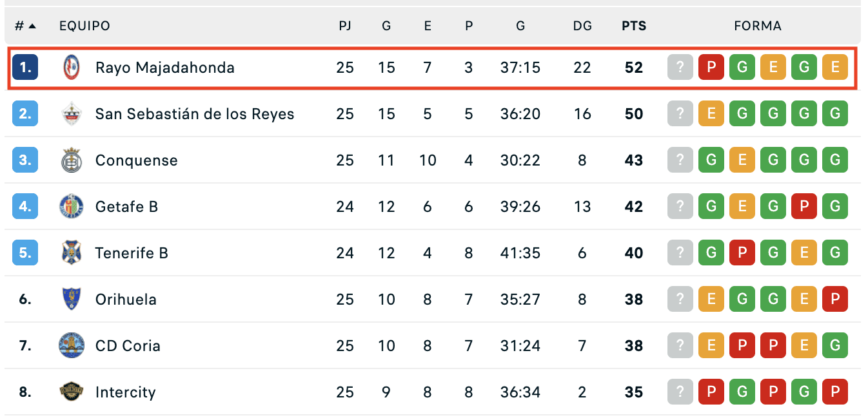Sort standings by PTS column header
Image resolution: width=868 pixels, height=420 pixels.
(634, 26)
